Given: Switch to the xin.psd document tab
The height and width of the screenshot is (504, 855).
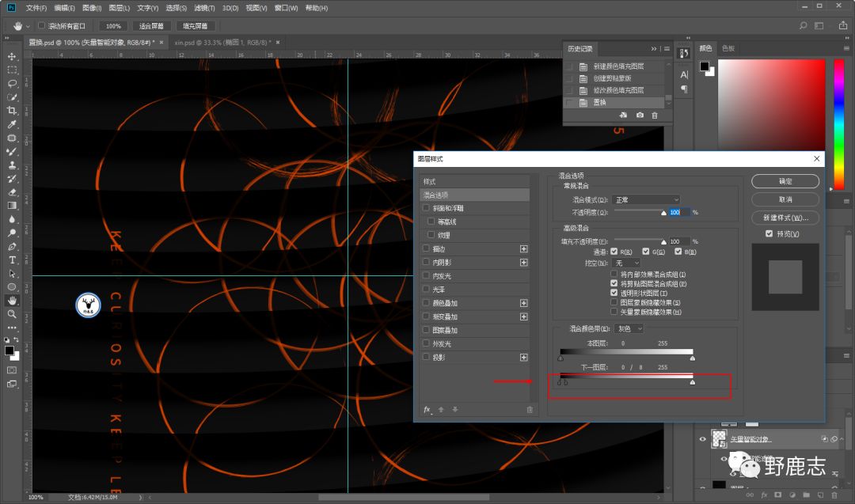Looking at the screenshot, I should point(222,42).
